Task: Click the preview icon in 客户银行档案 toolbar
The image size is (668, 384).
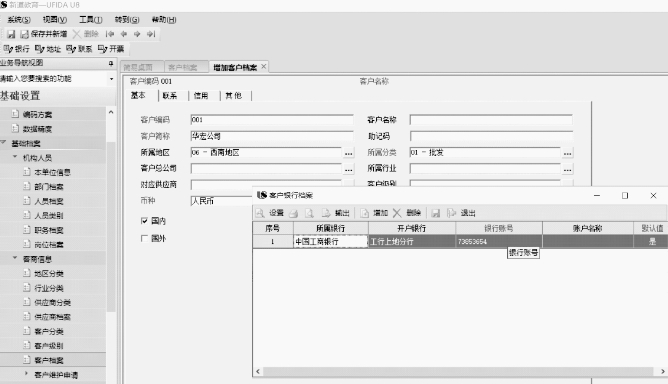Action: 309,213
